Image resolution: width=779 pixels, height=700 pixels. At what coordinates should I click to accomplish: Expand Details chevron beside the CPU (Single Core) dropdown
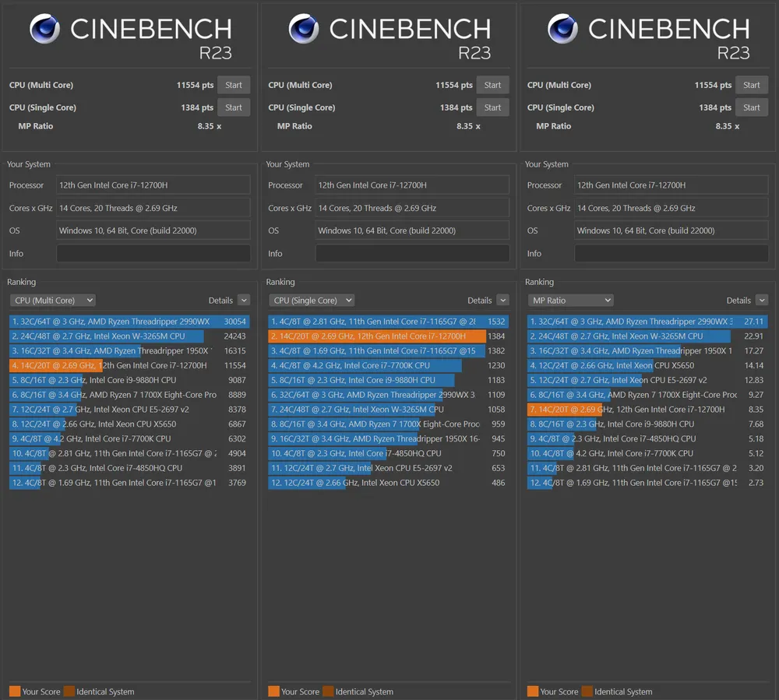coord(502,301)
